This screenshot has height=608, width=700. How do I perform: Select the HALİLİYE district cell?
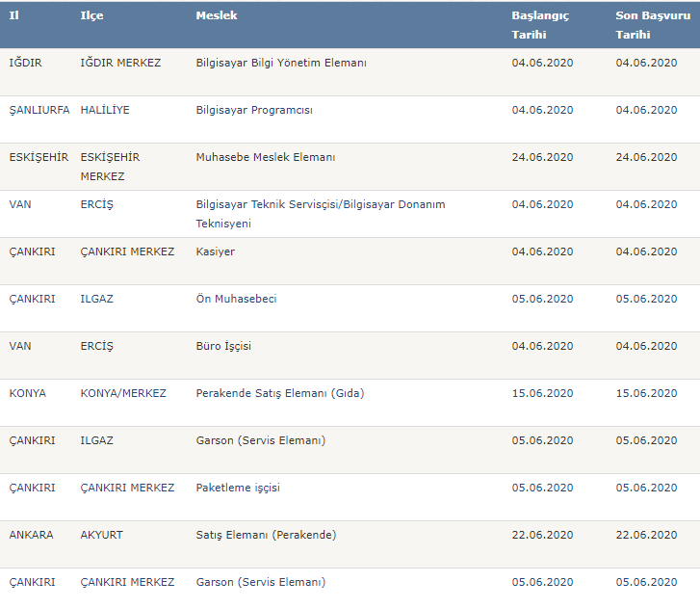pyautogui.click(x=105, y=110)
